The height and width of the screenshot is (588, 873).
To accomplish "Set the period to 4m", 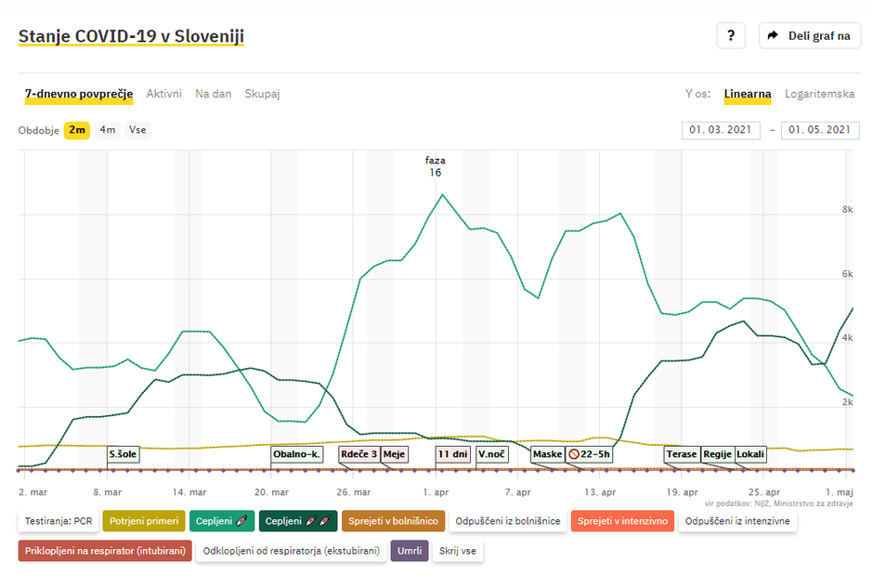I will (108, 130).
